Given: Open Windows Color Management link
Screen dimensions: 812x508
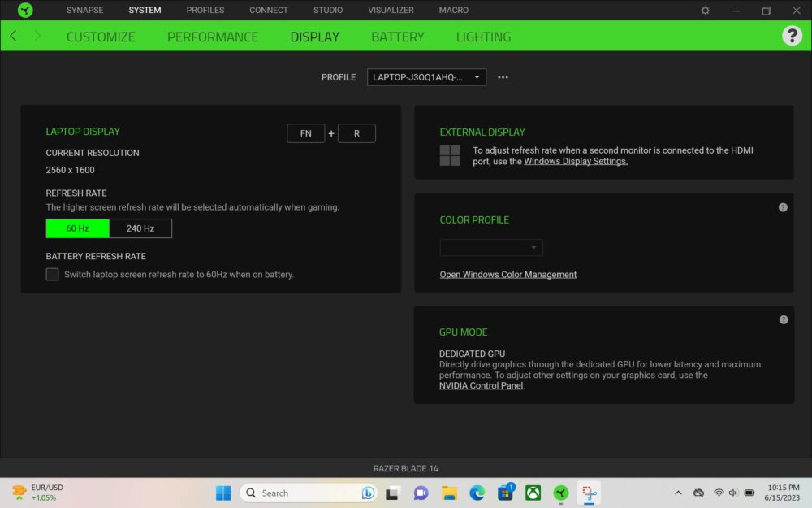Looking at the screenshot, I should [508, 274].
